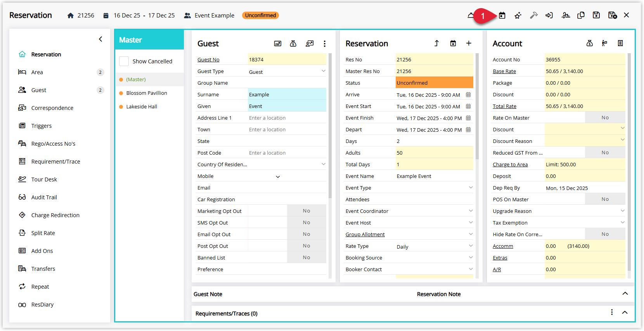Viewport: 644px width, 331px height.
Task: Toggle Hide Rate On Correspondence switch
Action: (605, 234)
